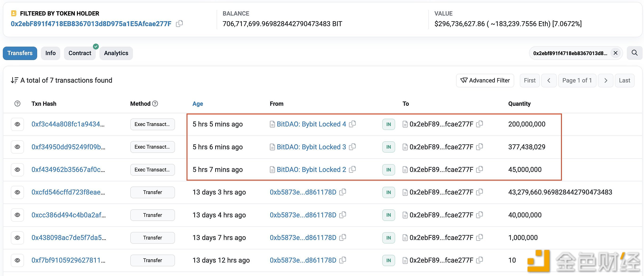Clear the address filter with X

point(615,53)
